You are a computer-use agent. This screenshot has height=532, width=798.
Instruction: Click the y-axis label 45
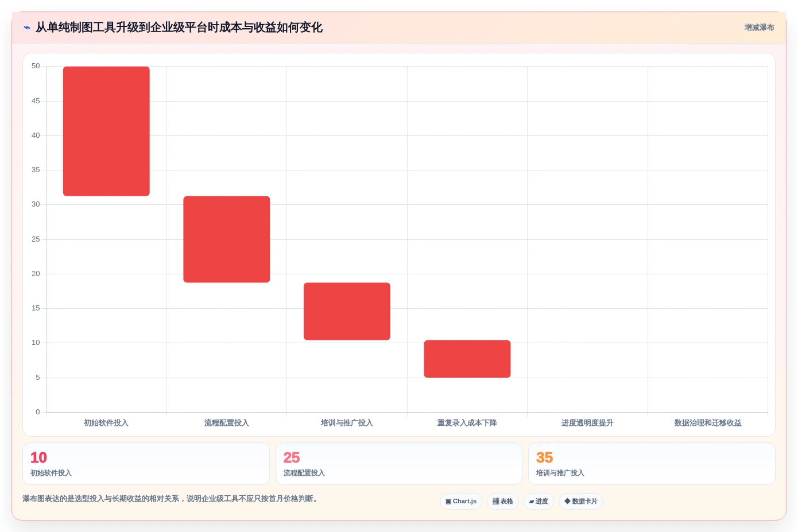pos(36,101)
